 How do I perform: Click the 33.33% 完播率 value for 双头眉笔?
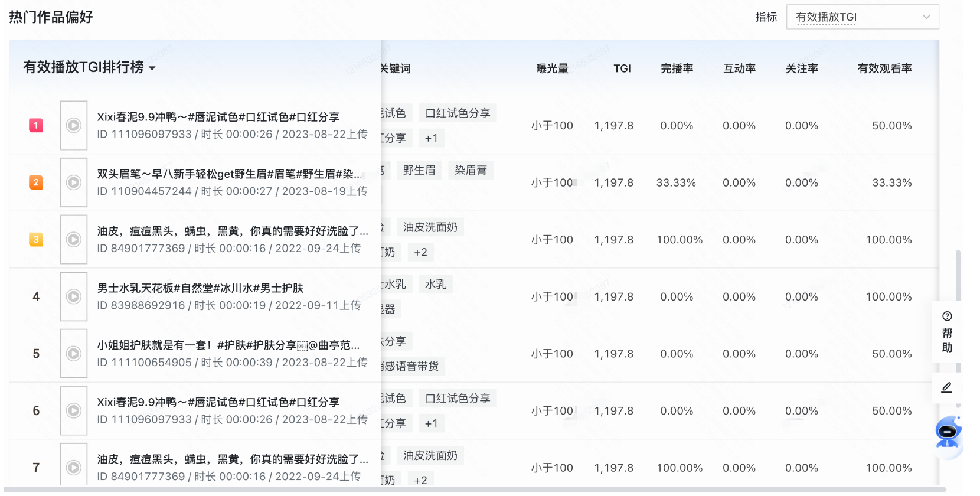click(676, 183)
